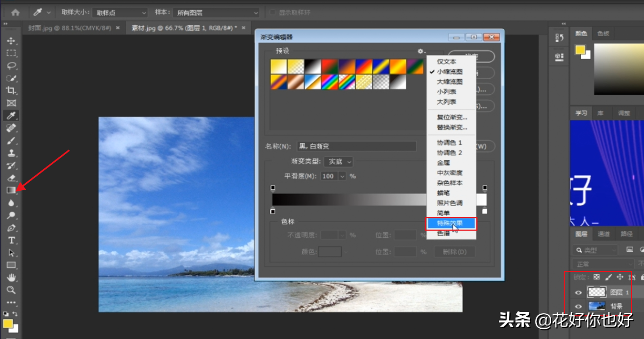This screenshot has width=644, height=339.
Task: Toggle lock image pixels brush icon
Action: [x=608, y=277]
